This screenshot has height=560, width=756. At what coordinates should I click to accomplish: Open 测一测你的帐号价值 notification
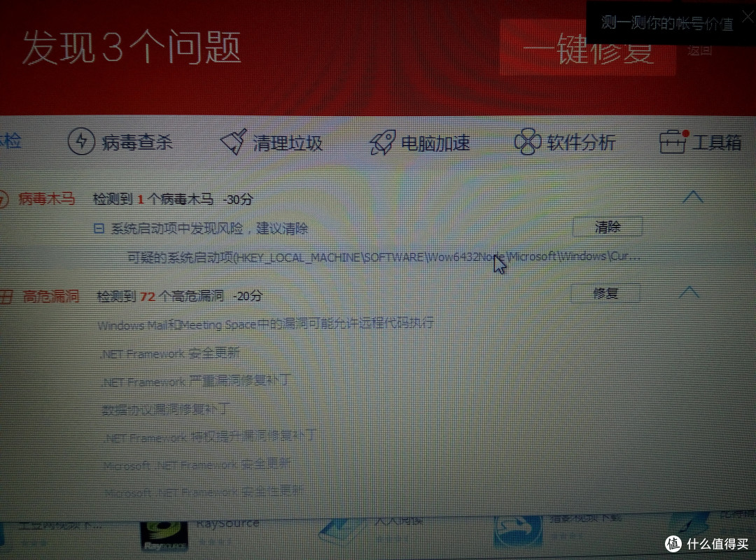click(666, 22)
